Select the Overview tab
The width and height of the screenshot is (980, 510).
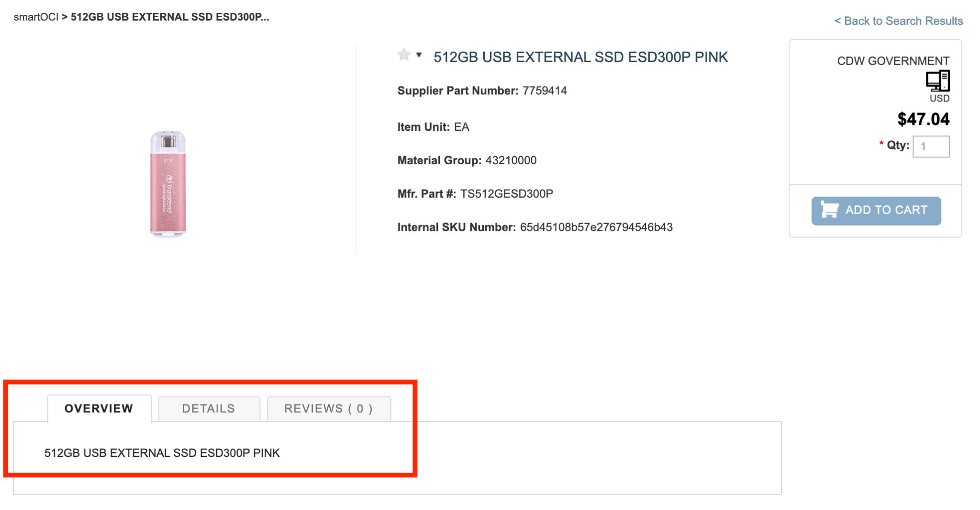pyautogui.click(x=99, y=408)
